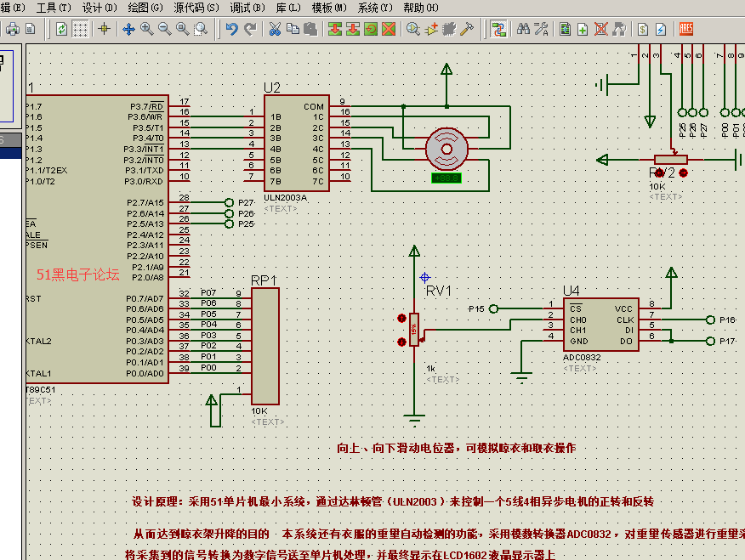Click the 1k value label under RV1
Viewport: 745px width, 560px height.
point(430,369)
